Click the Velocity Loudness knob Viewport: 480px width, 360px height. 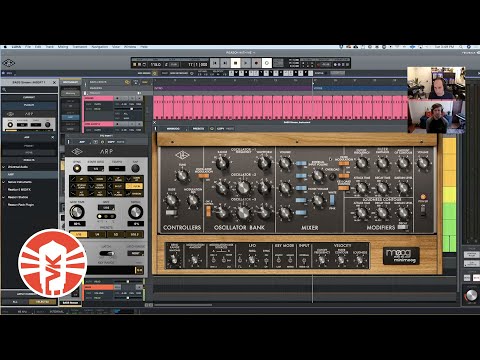coord(360,260)
